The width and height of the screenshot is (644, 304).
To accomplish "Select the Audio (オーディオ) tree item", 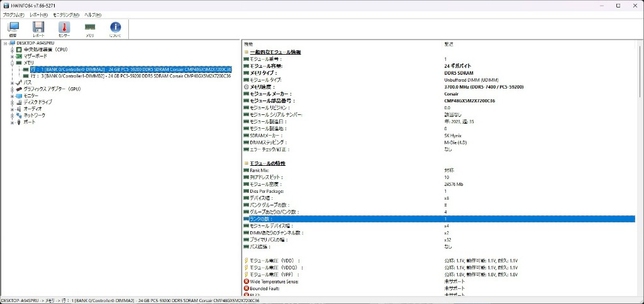I will [x=33, y=109].
